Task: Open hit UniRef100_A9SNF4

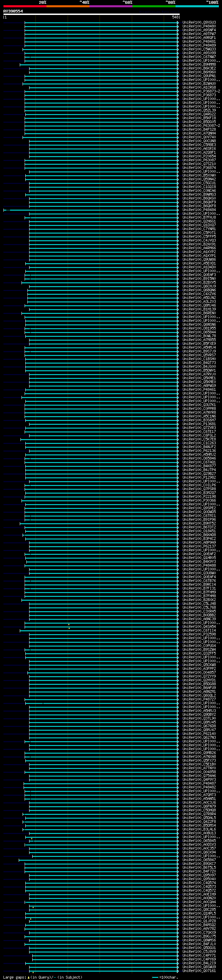Action: pos(199,30)
